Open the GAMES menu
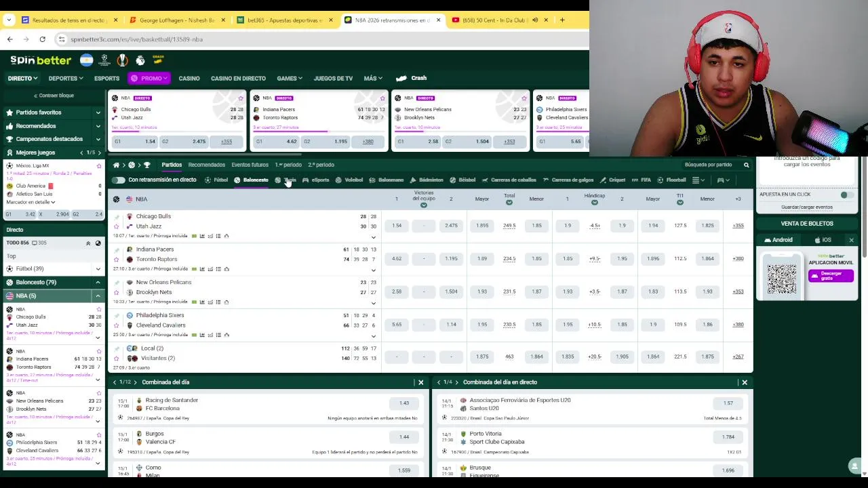Screen dimensions: 868x488 pos(290,79)
